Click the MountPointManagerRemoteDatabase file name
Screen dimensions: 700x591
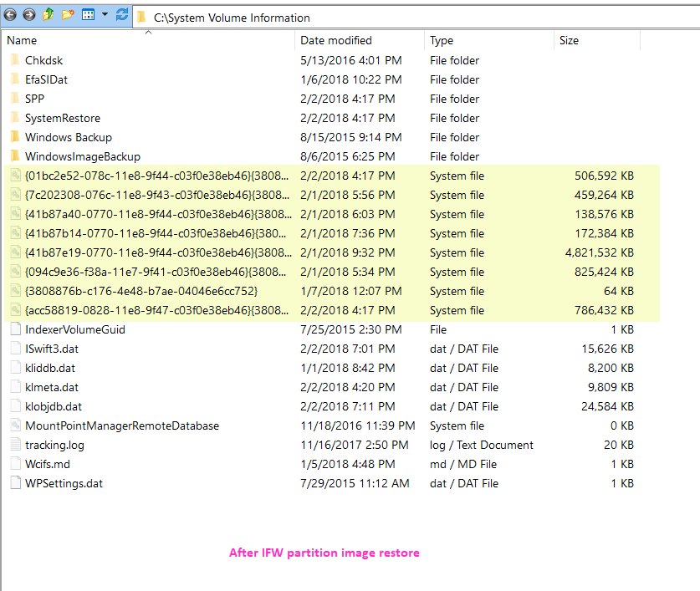coord(122,425)
